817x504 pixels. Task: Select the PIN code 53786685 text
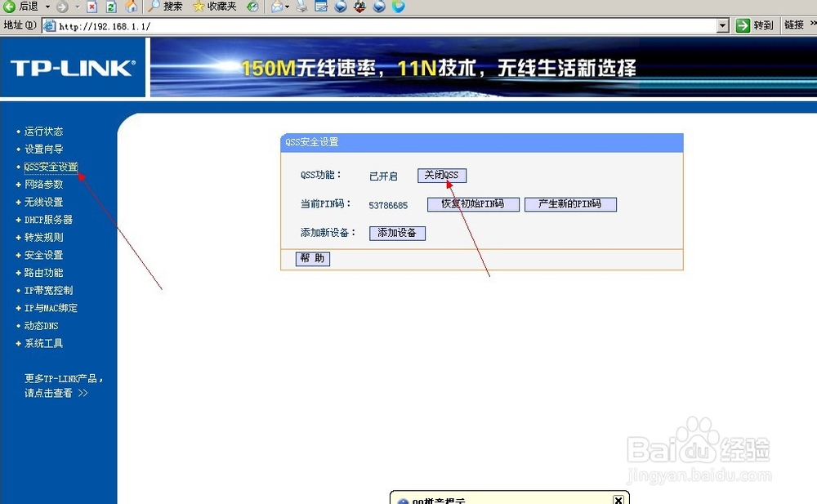click(388, 205)
